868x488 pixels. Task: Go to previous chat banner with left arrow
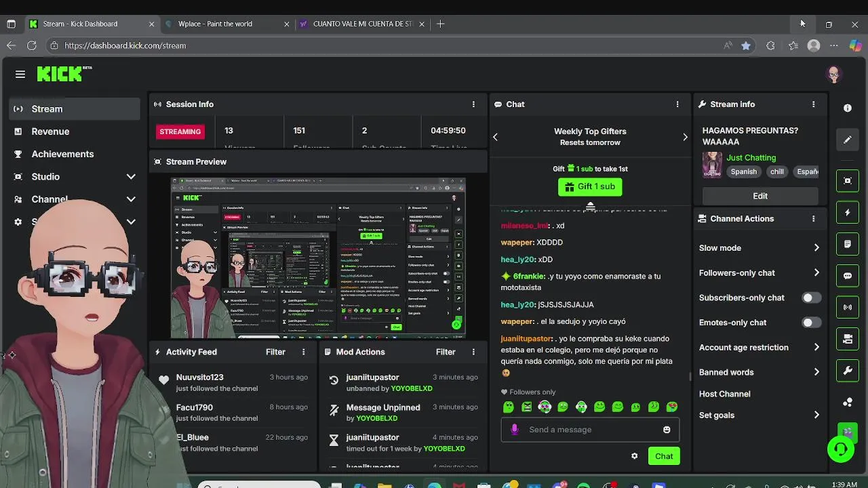495,137
